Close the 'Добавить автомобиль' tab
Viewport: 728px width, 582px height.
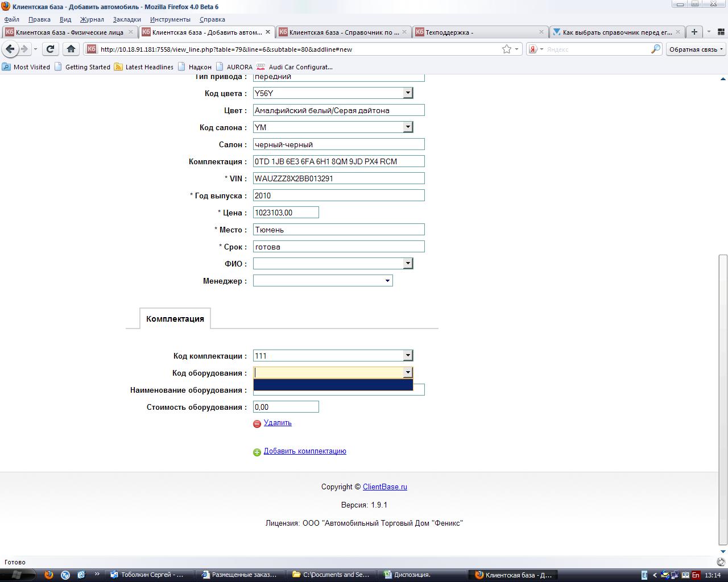268,32
